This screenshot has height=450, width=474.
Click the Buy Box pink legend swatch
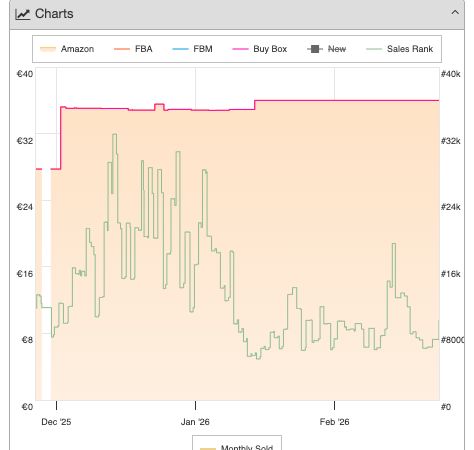tap(240, 49)
